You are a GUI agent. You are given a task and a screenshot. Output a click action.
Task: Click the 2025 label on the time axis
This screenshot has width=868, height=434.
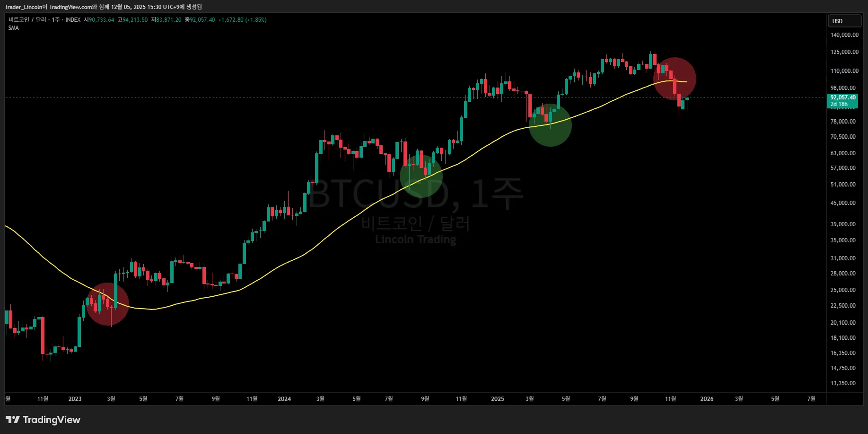click(498, 399)
